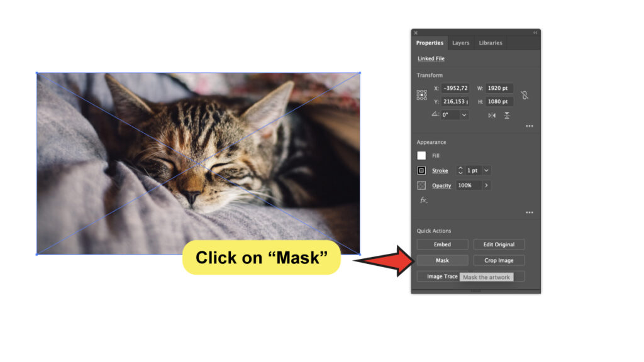This screenshot has height=362, width=644.
Task: Click the Opacity grid icon
Action: (x=421, y=185)
